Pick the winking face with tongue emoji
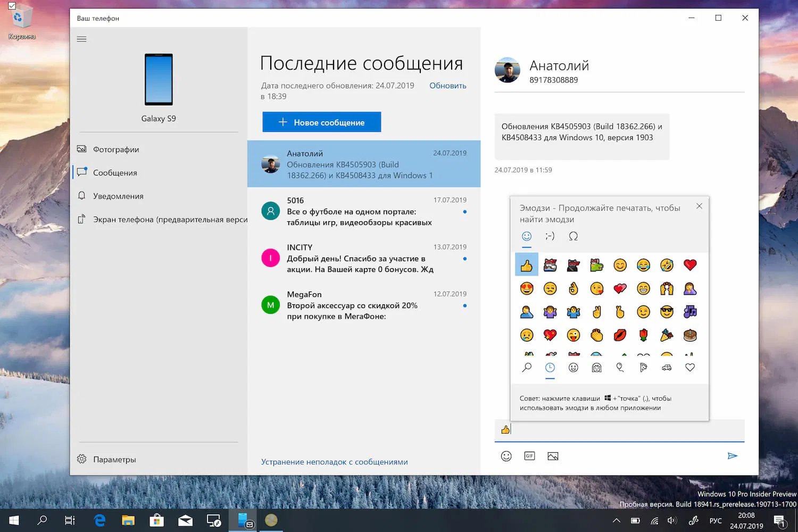The height and width of the screenshot is (532, 798). pos(573,335)
